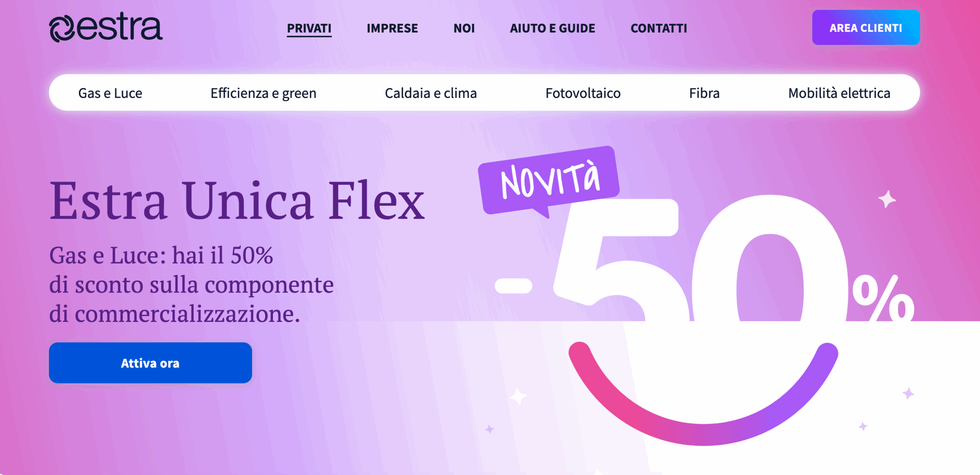980x475 pixels.
Task: Open Caldaia e clima category
Action: [431, 93]
